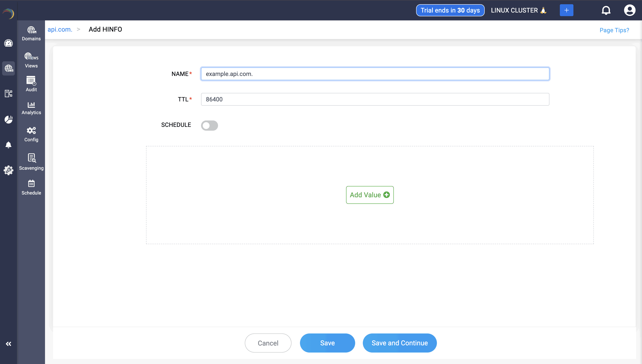The height and width of the screenshot is (364, 642).
Task: Open the Audit menu item
Action: click(x=31, y=84)
